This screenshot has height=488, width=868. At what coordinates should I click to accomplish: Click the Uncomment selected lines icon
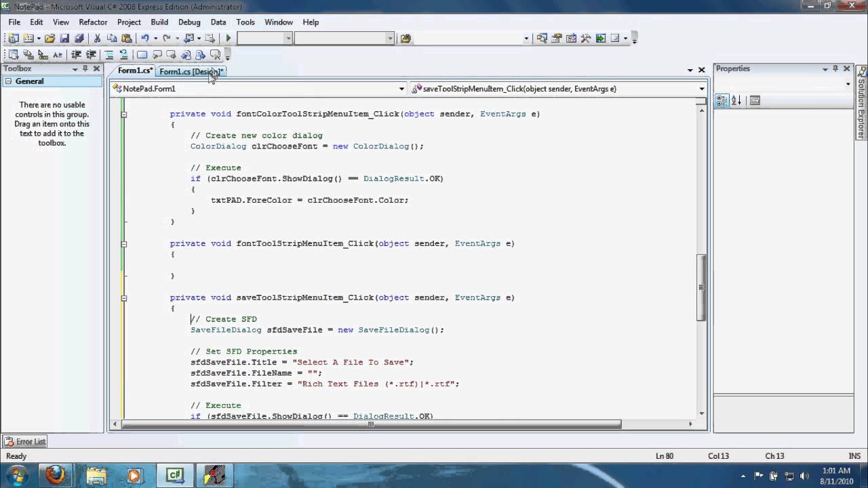pos(123,55)
